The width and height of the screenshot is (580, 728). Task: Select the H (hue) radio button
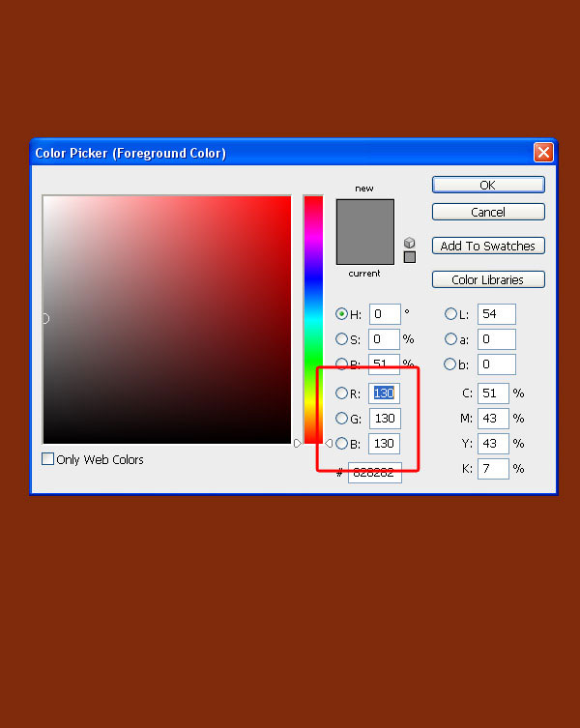pyautogui.click(x=341, y=314)
